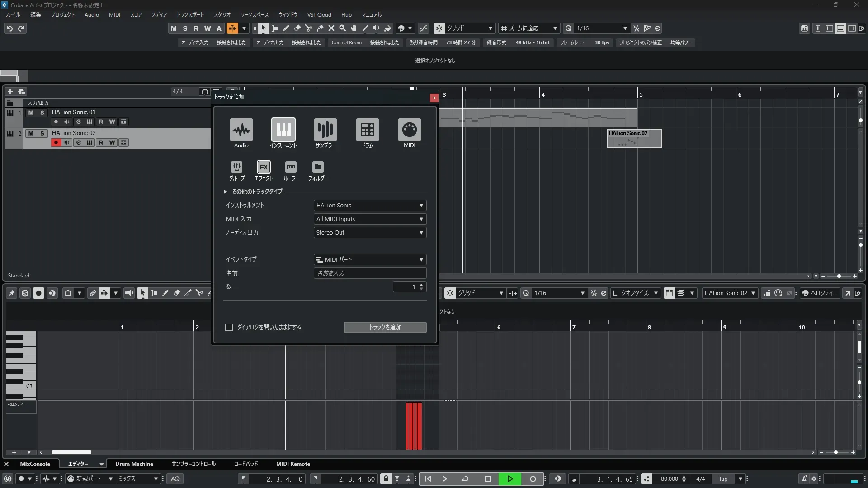Open the All MIDI Inputs dropdown
Screen dimensions: 868x488
click(x=370, y=219)
